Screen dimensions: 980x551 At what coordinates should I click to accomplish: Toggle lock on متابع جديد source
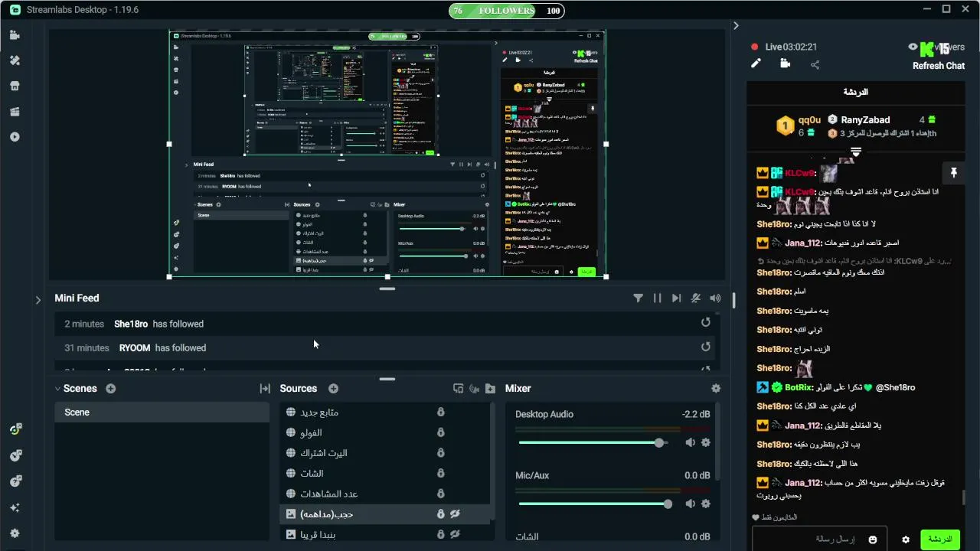(x=441, y=412)
